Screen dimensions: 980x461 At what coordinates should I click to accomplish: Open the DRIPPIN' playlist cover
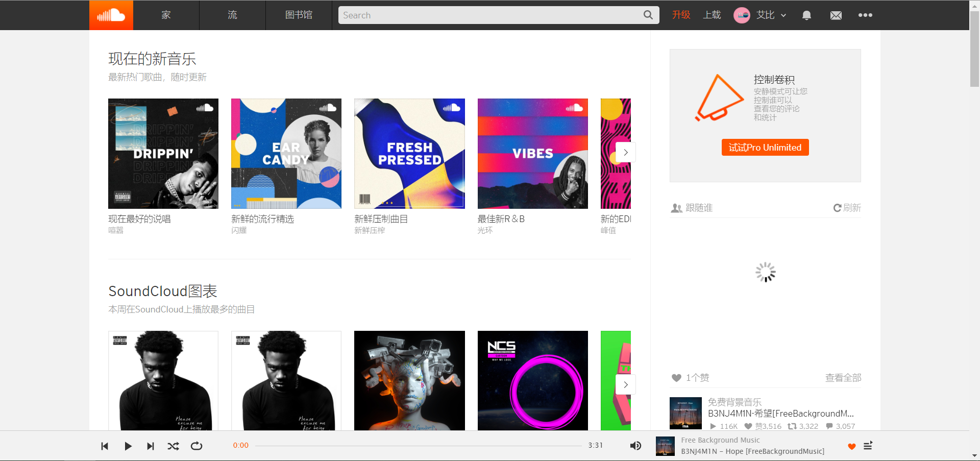(163, 154)
